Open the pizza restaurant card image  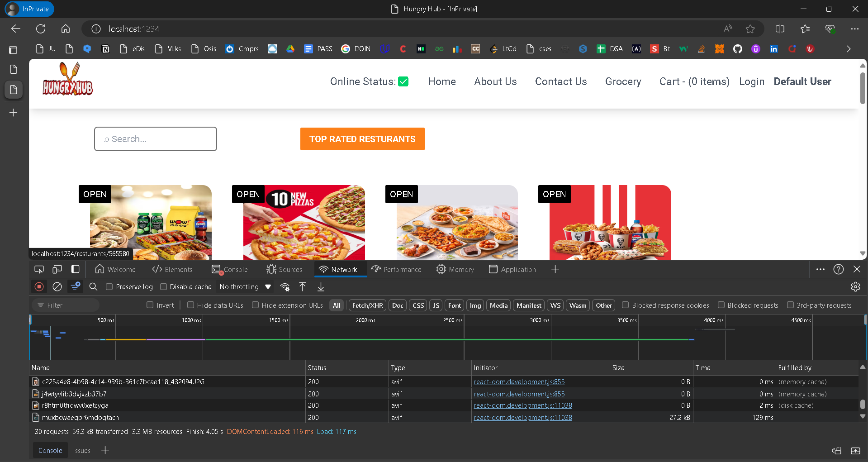pos(304,222)
